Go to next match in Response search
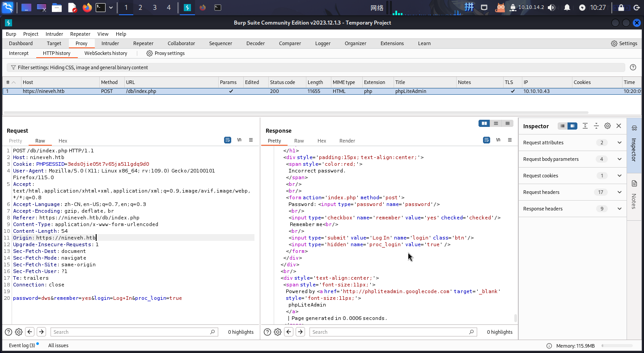644x353 pixels. [x=300, y=332]
